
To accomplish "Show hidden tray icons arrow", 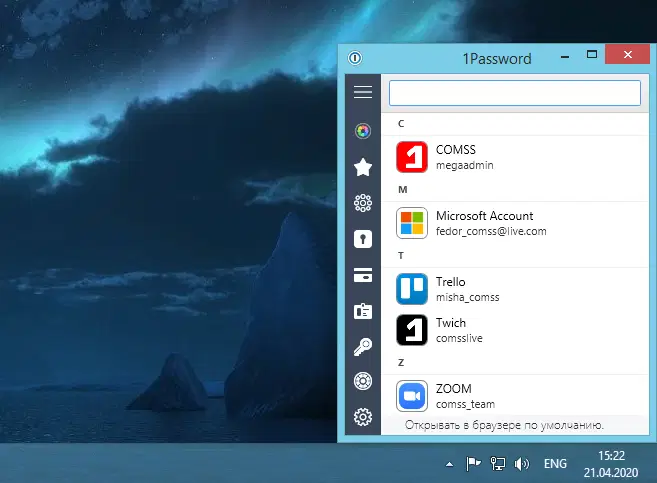I will [449, 464].
